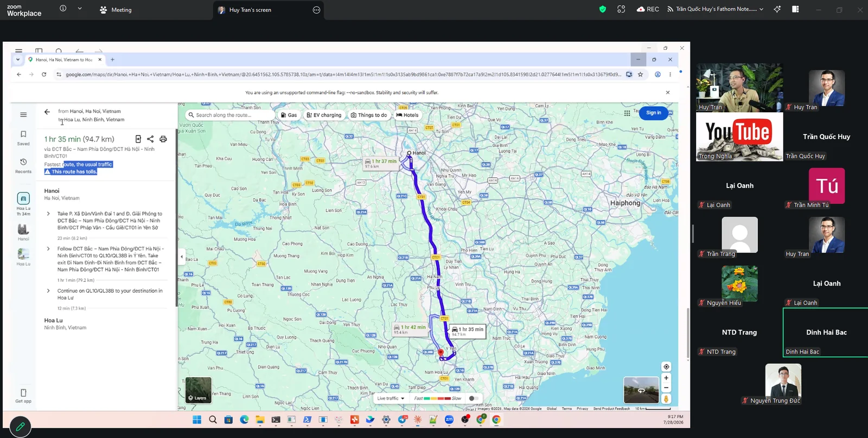
Task: Print the route directions
Action: 163,139
